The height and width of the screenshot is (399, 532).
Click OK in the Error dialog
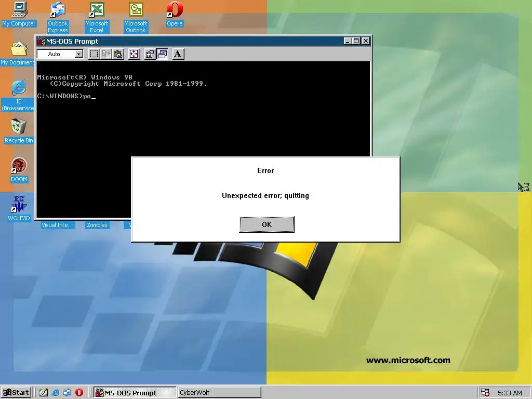pos(267,224)
